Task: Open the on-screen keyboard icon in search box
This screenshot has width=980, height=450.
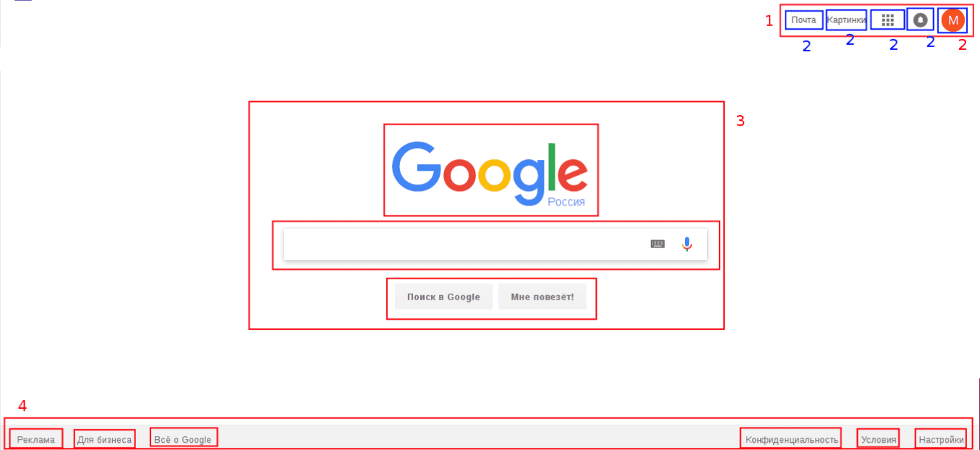Action: tap(657, 245)
